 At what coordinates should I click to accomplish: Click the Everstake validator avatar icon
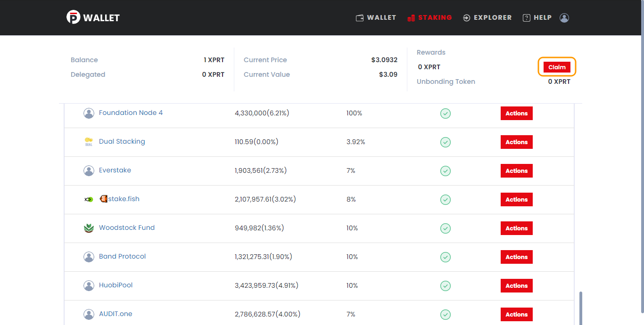click(x=89, y=171)
